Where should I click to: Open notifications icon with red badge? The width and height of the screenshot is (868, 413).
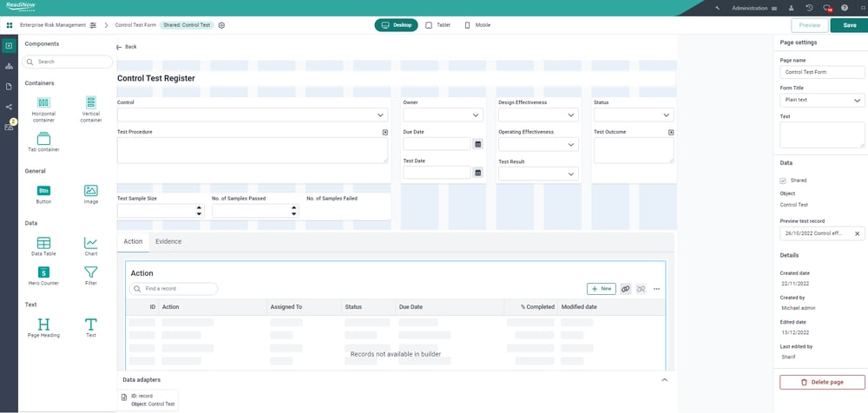tap(827, 9)
